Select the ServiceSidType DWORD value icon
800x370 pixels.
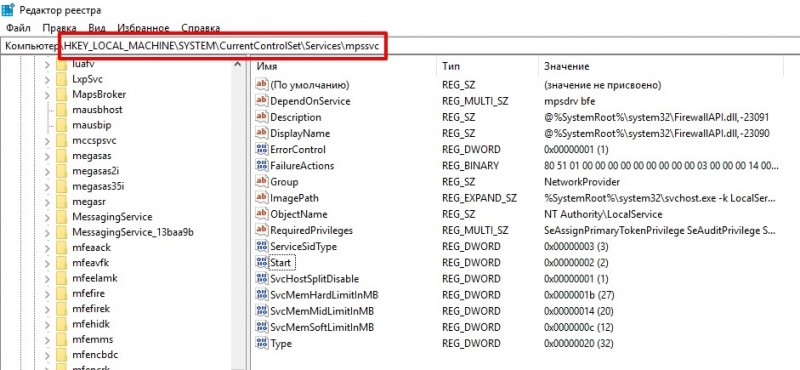tap(262, 246)
